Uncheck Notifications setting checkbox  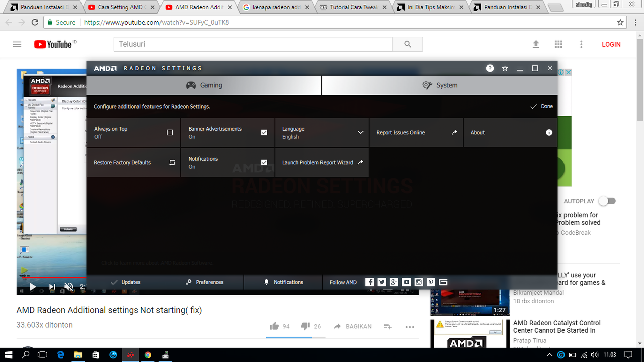tap(264, 163)
